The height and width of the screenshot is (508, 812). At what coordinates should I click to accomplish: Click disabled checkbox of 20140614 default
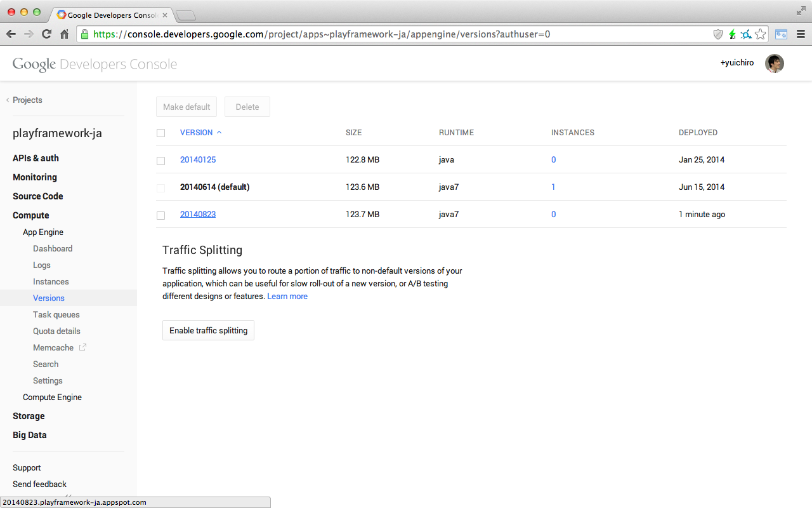pos(160,188)
